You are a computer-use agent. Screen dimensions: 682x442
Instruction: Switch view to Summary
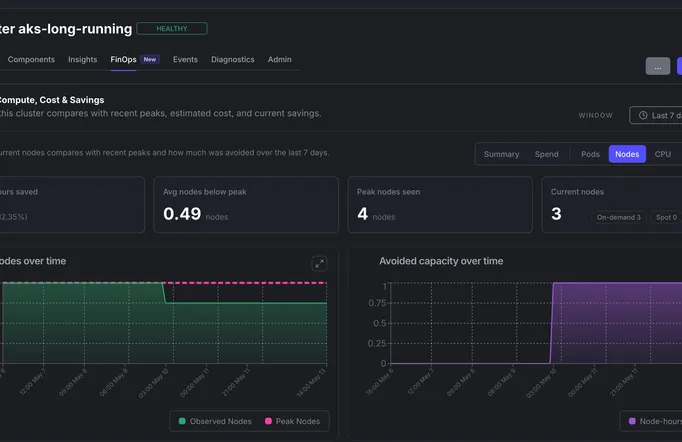click(x=501, y=154)
